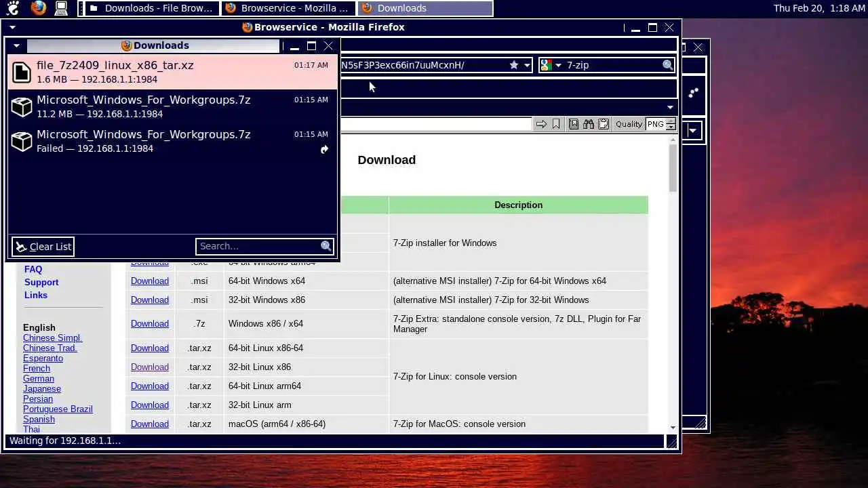Switch to Browservice - Mozilla Firefox taskbar window
This screenshot has width=868, height=488.
click(290, 8)
